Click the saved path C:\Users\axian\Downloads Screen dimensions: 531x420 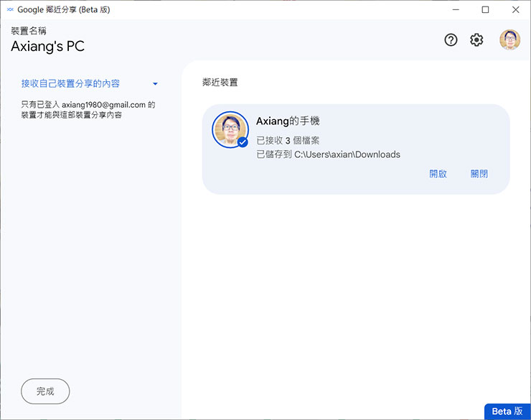tap(347, 154)
